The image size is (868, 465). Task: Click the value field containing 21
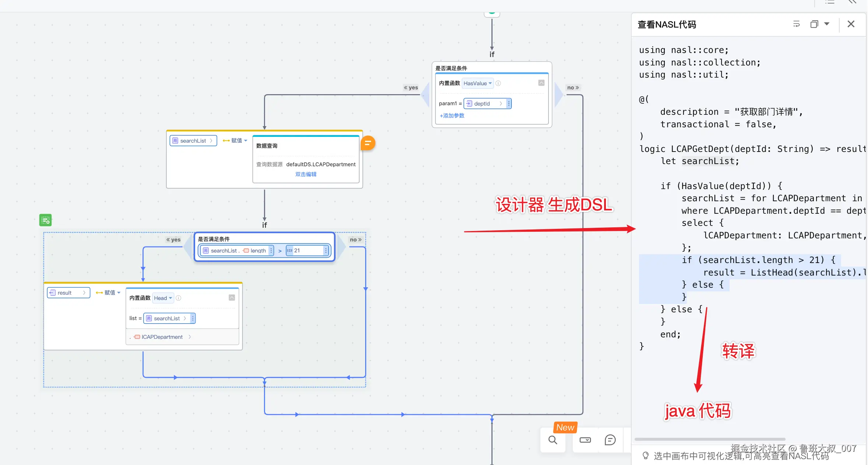pos(307,251)
